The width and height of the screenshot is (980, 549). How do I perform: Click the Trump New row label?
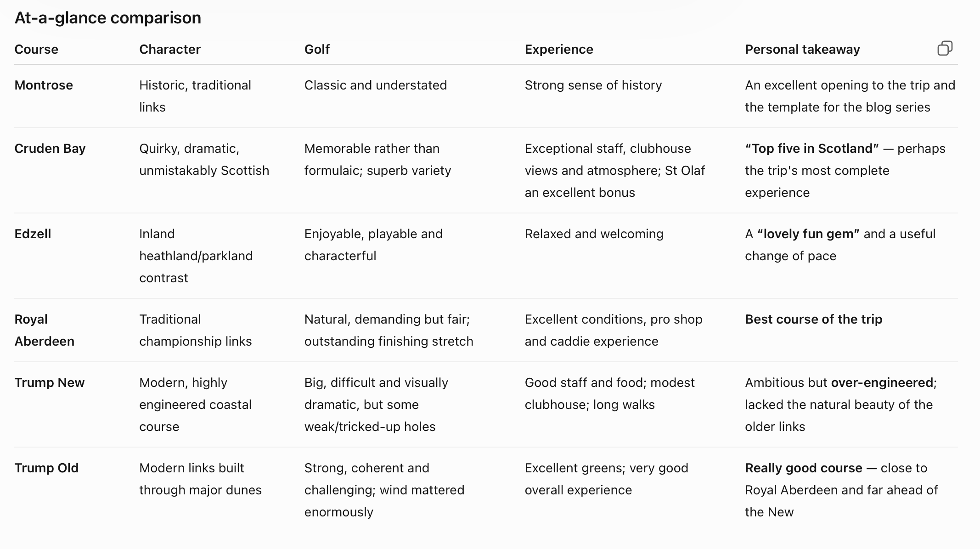50,382
